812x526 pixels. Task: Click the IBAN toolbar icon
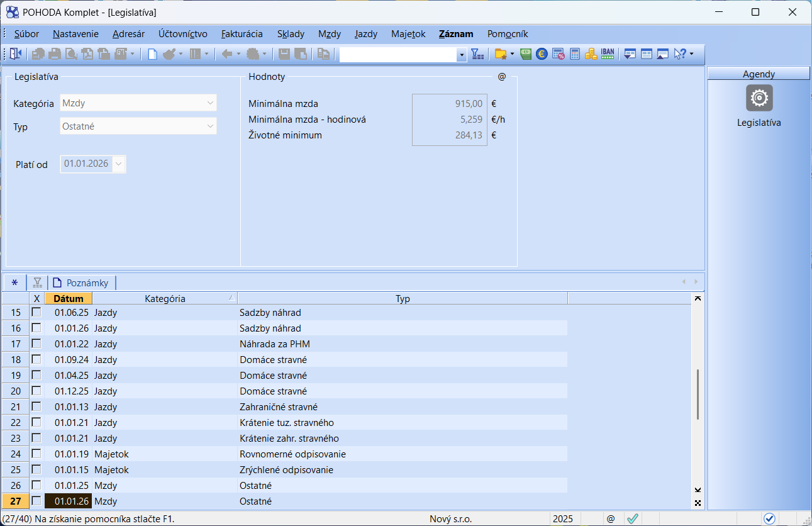click(x=608, y=54)
